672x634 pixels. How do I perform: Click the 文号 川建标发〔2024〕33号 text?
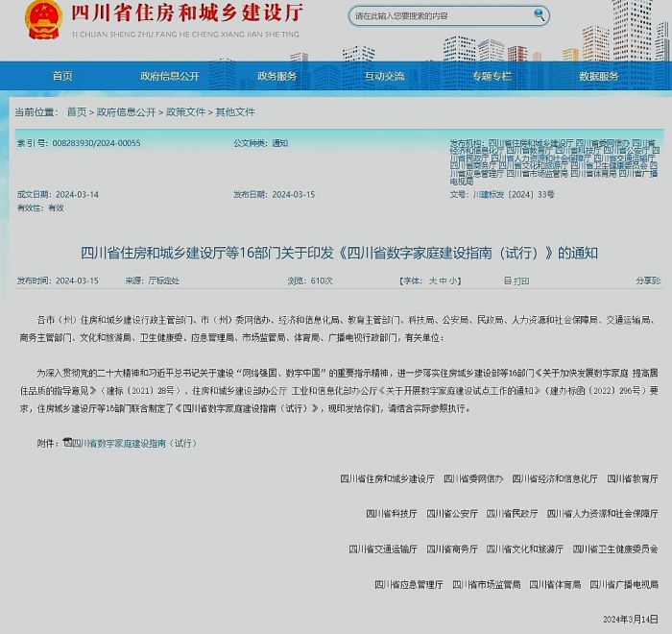pos(502,195)
